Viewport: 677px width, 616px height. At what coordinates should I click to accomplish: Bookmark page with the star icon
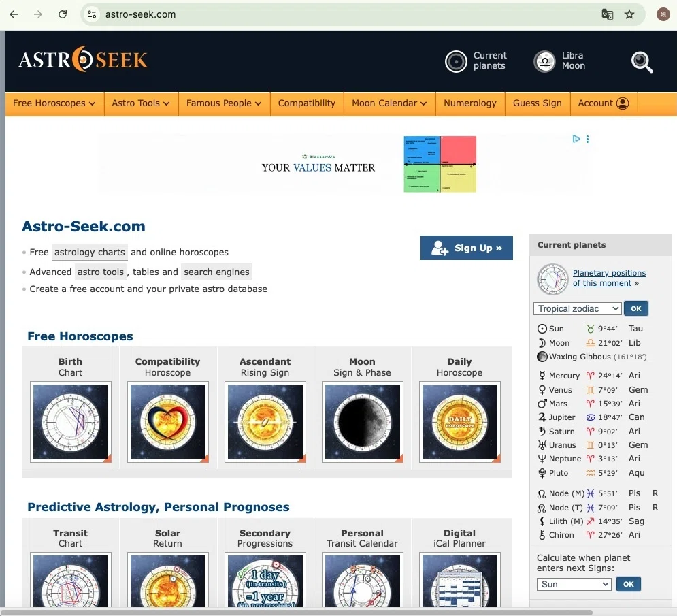(629, 14)
